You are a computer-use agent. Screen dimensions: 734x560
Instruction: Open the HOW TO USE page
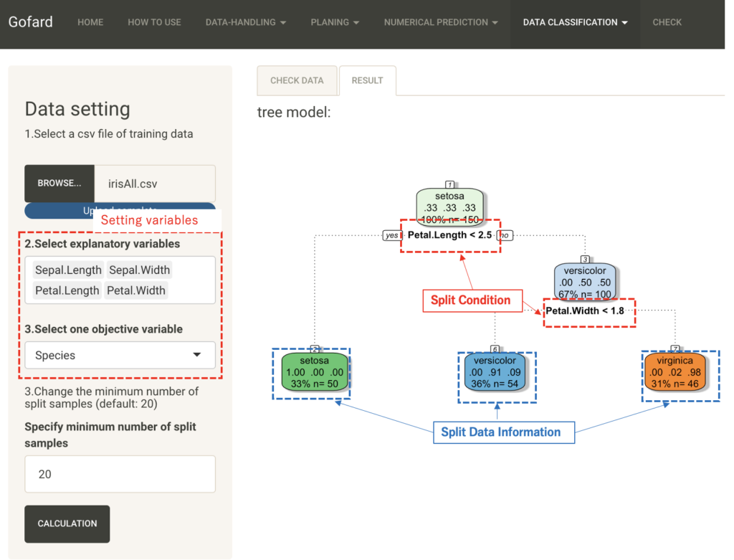tap(153, 22)
